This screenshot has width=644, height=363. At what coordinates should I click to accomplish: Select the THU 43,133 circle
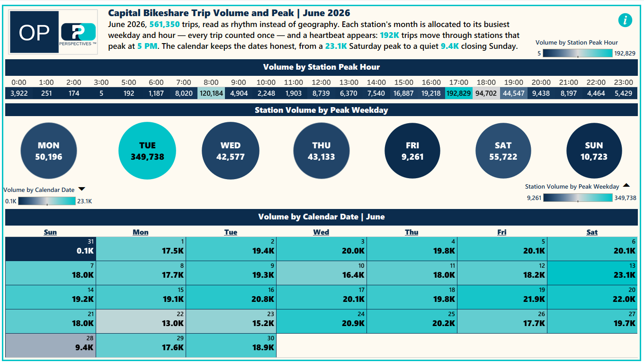(322, 151)
